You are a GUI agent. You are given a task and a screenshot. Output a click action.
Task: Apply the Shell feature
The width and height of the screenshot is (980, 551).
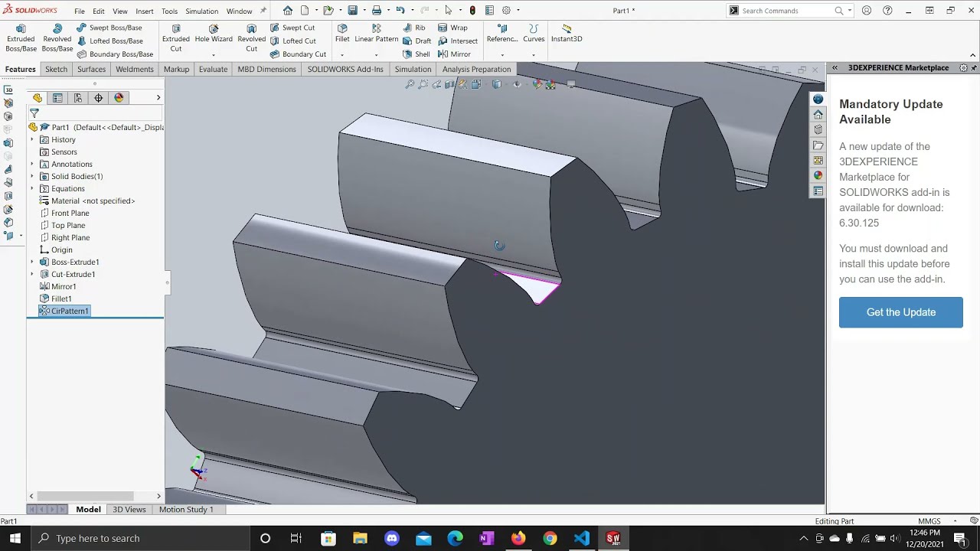[x=416, y=54]
